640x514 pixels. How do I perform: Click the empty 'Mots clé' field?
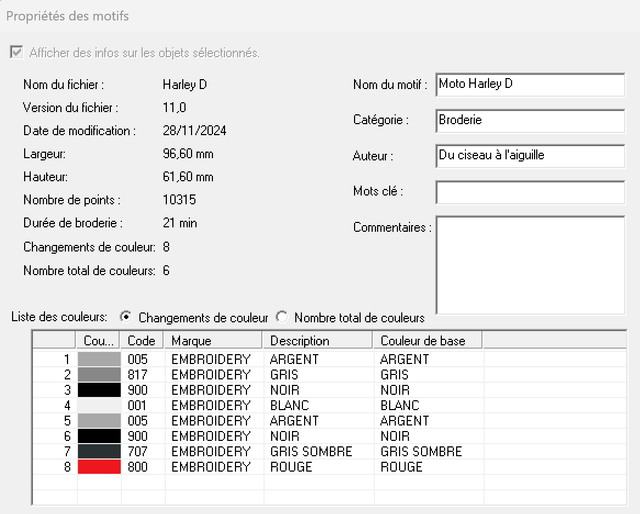pyautogui.click(x=530, y=192)
